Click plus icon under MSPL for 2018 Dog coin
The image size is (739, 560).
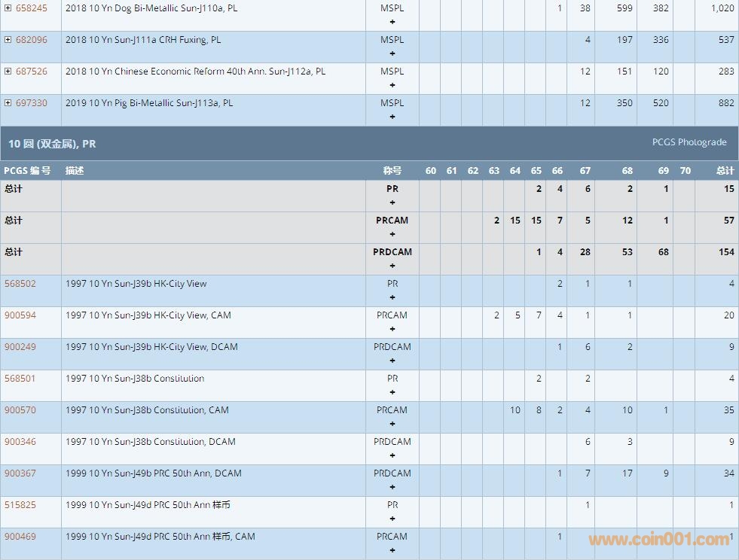pos(392,22)
